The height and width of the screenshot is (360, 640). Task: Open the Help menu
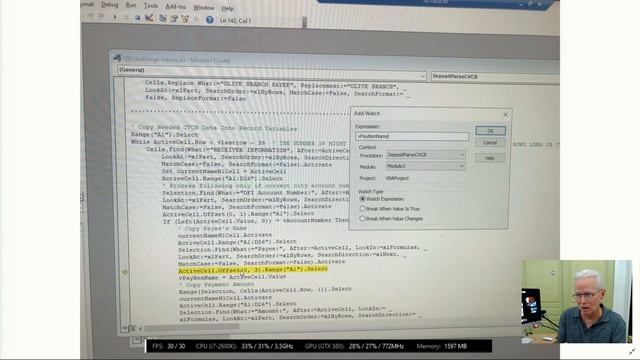pyautogui.click(x=227, y=9)
